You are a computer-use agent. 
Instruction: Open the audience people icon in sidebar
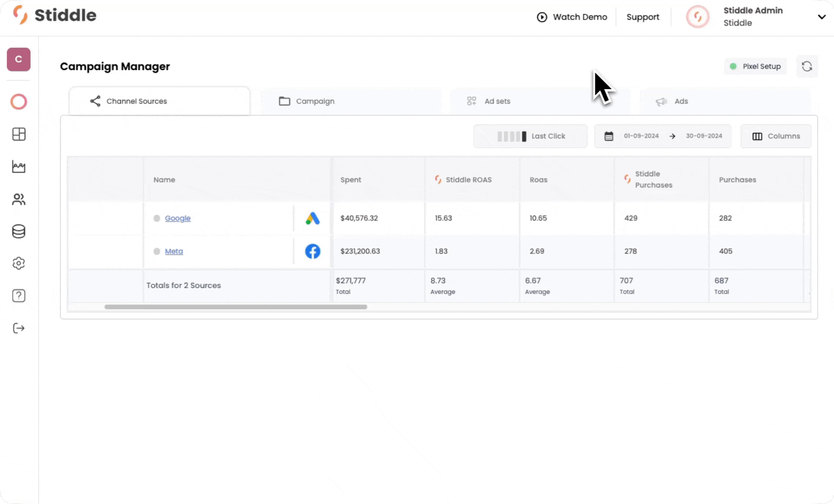coord(19,199)
